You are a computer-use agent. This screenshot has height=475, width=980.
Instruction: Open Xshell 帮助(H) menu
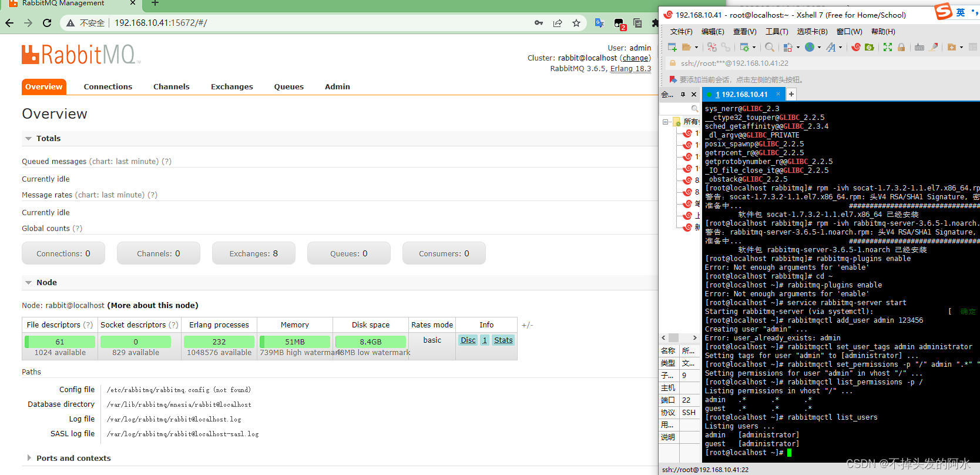(883, 32)
